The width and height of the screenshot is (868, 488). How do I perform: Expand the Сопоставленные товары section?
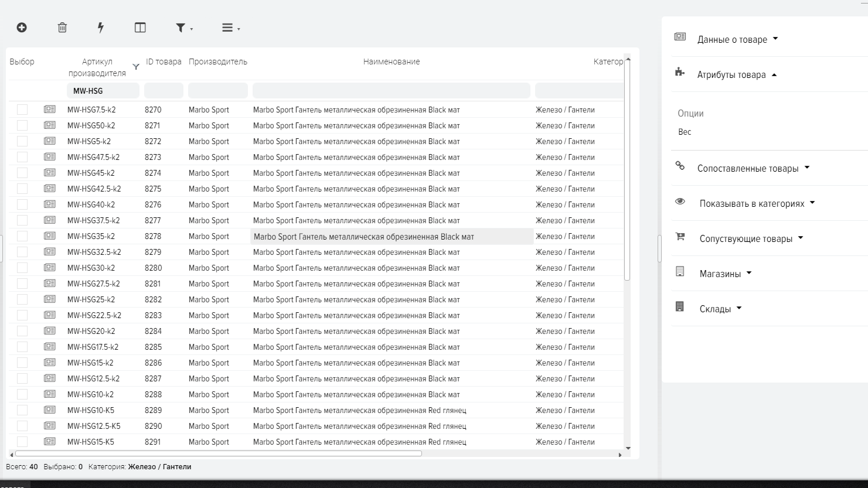(x=753, y=168)
